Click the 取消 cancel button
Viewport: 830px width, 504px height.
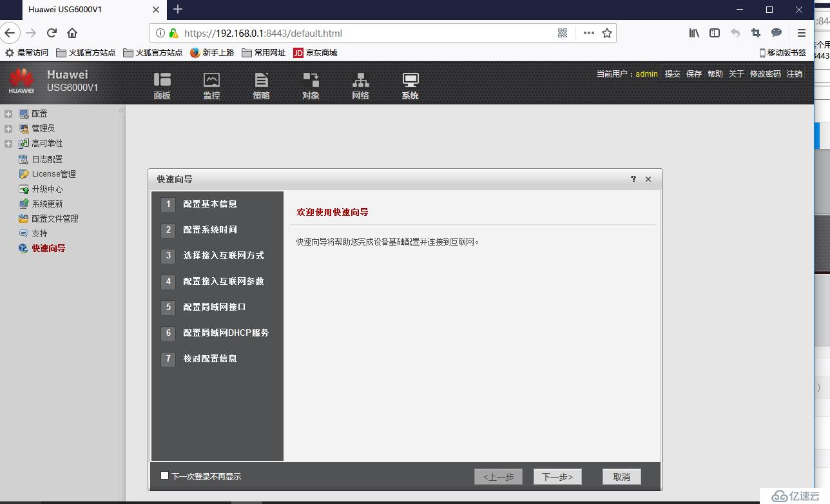click(x=622, y=476)
